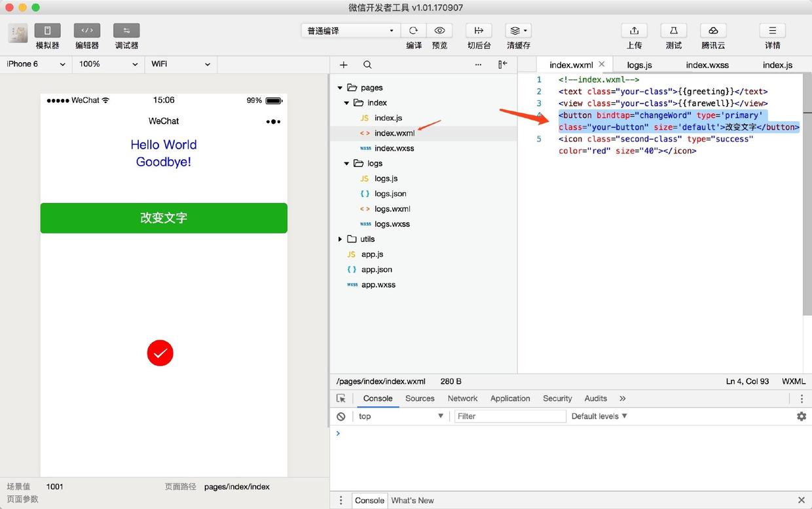Close the index.wxml editor tab
The width and height of the screenshot is (812, 509).
click(x=602, y=64)
